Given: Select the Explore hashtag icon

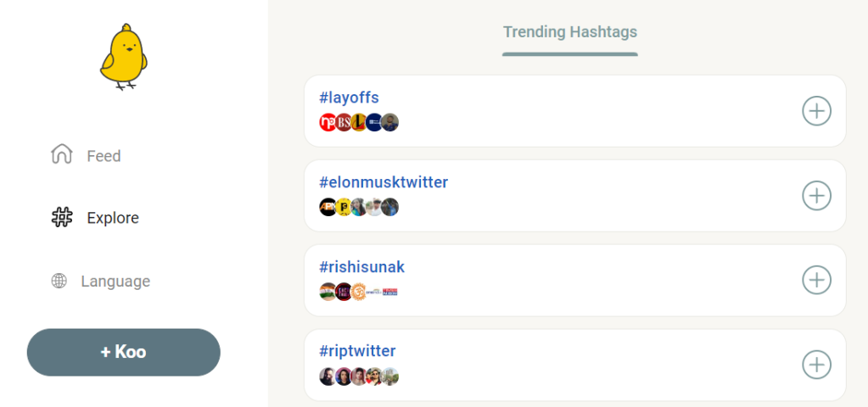Looking at the screenshot, I should (62, 217).
